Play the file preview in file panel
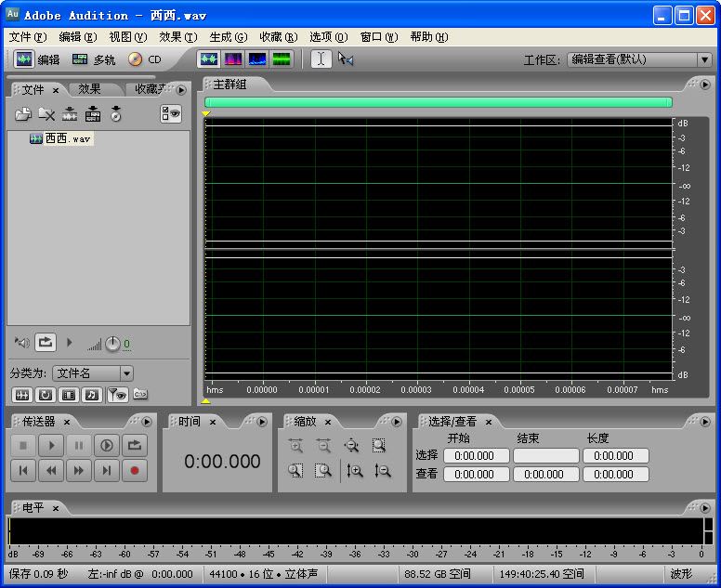Image resolution: width=721 pixels, height=588 pixels. point(70,343)
